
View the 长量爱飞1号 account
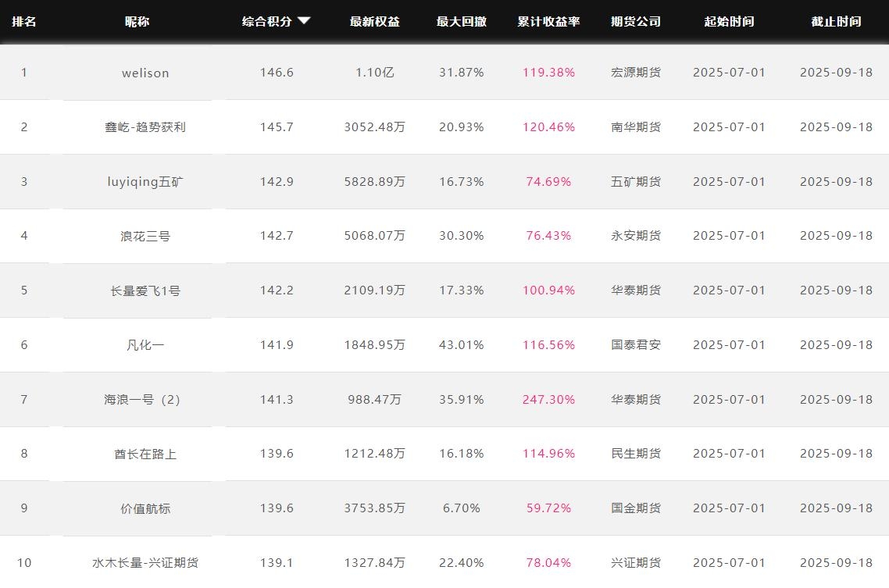point(145,290)
